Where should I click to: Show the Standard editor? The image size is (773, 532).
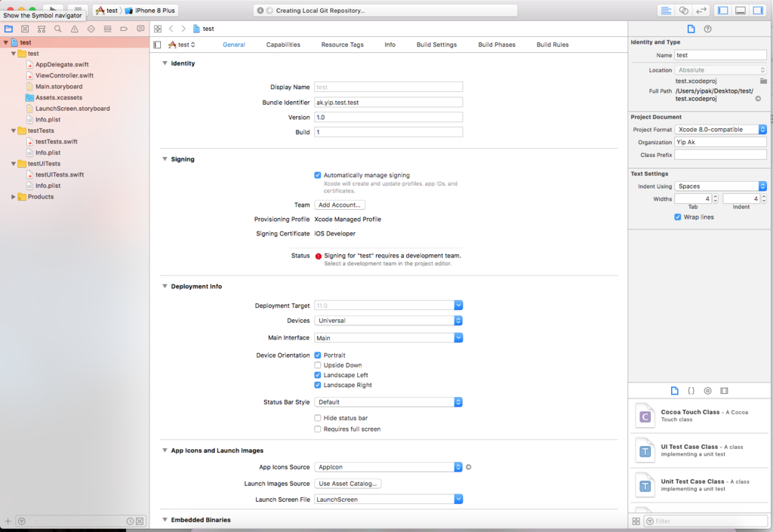point(666,11)
